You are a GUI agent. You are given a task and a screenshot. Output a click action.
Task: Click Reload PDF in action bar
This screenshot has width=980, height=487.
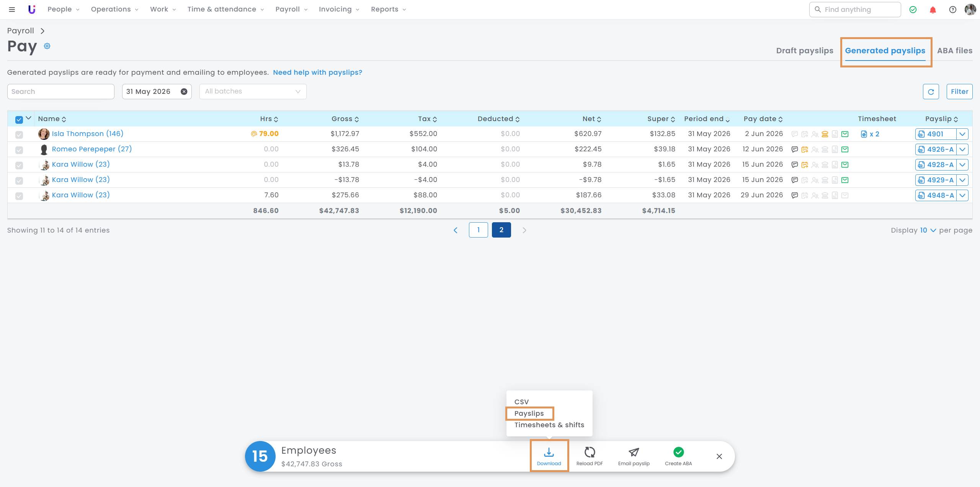click(590, 456)
